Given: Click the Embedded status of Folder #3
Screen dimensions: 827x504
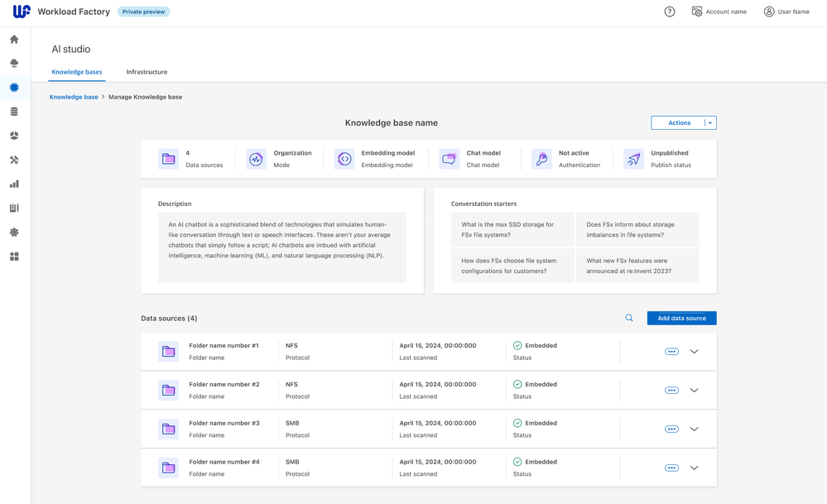Looking at the screenshot, I should coord(535,424).
